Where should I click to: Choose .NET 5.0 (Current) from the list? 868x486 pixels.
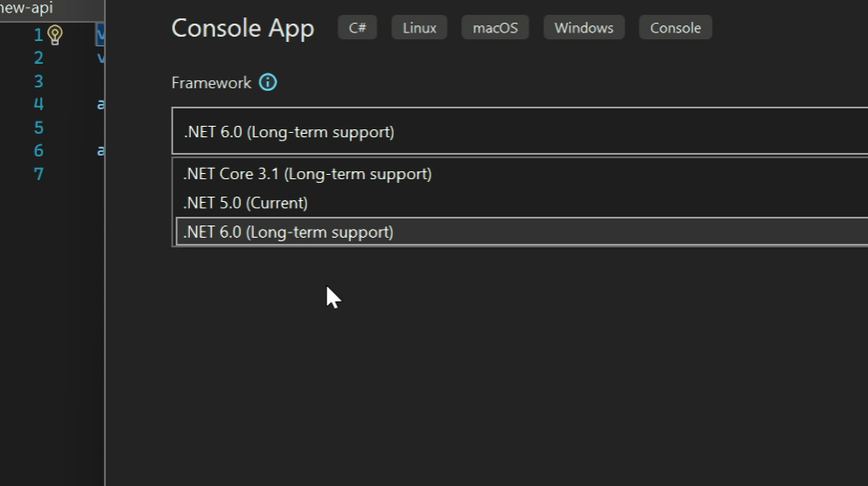[x=245, y=203]
